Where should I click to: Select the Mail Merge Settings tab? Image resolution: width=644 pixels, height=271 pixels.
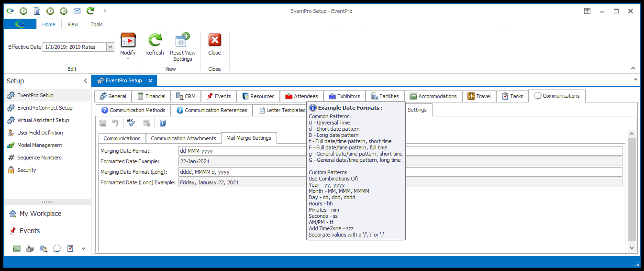click(249, 138)
